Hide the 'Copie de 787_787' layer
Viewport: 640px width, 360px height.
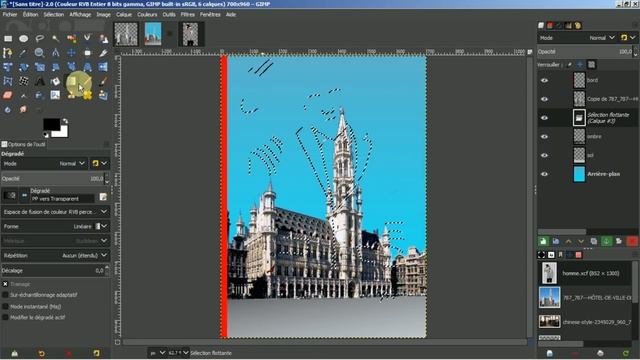544,99
